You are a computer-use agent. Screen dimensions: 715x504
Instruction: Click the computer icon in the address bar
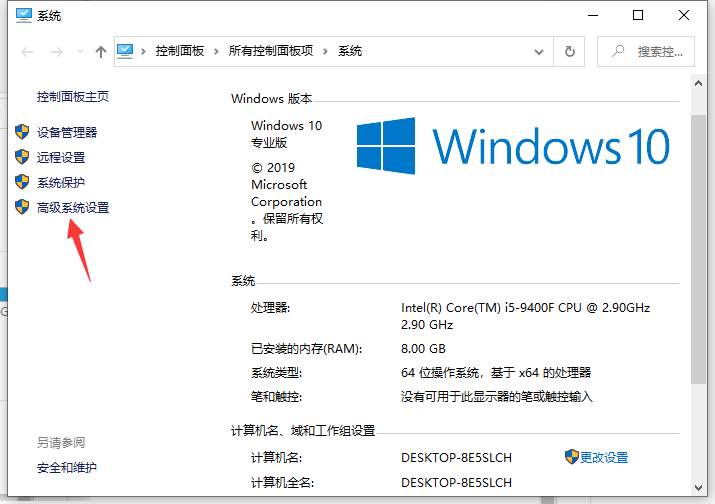(127, 51)
